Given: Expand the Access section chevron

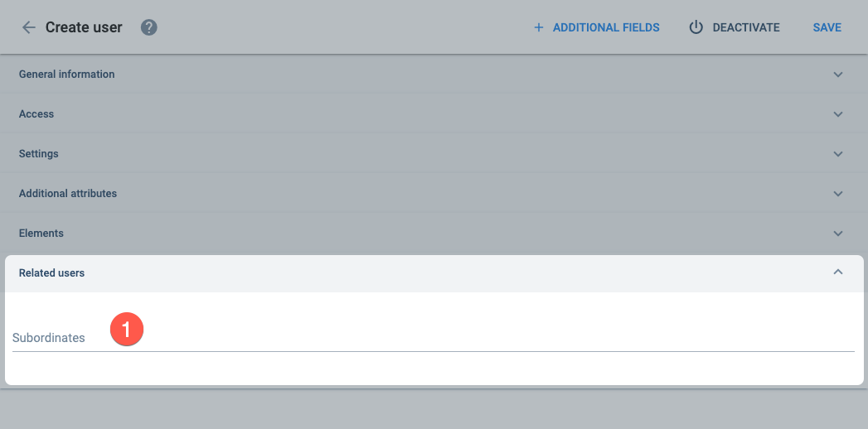Looking at the screenshot, I should tap(838, 114).
